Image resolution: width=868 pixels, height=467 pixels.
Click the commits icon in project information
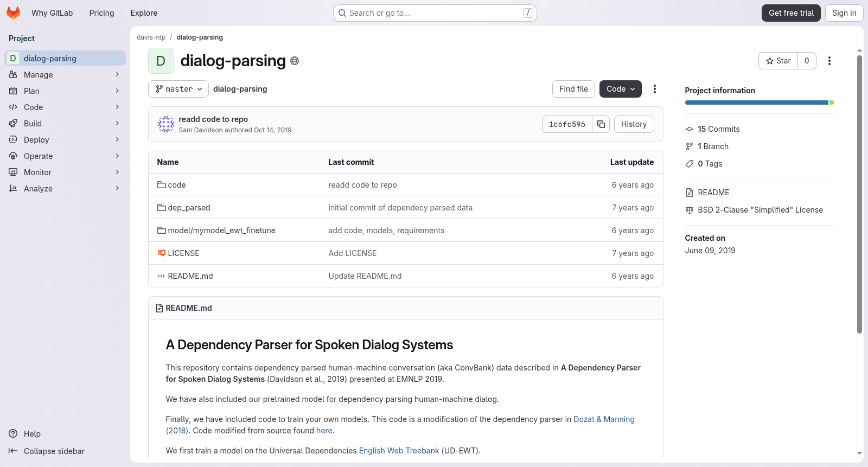click(690, 129)
